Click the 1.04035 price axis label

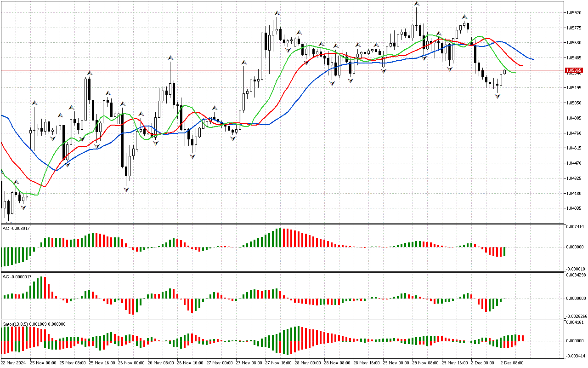[x=575, y=208]
